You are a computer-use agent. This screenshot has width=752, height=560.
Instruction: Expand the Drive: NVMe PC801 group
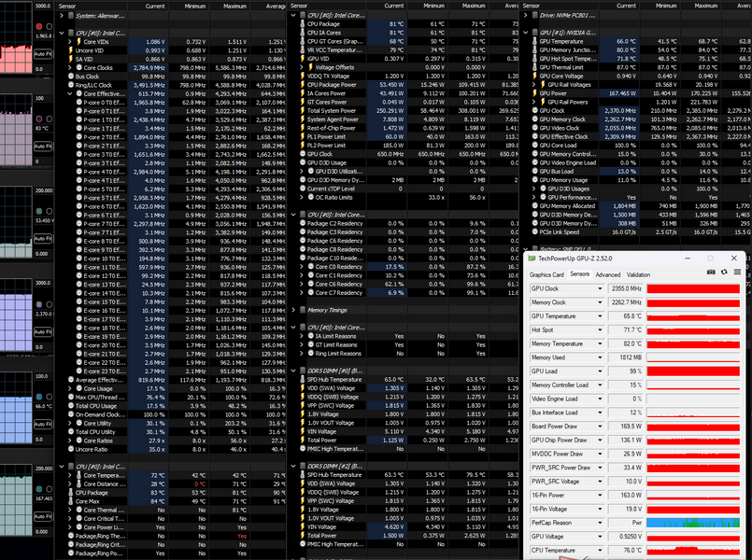526,15
